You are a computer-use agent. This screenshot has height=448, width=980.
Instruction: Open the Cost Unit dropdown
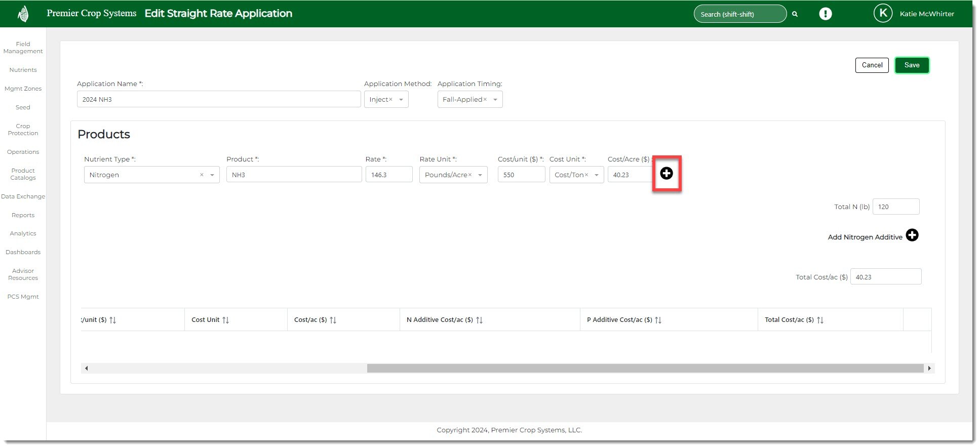pos(596,175)
